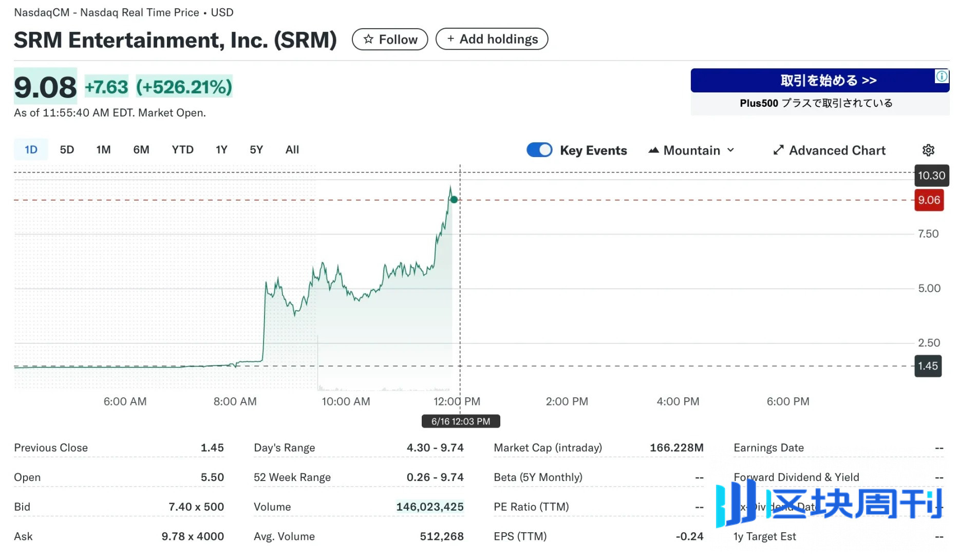Click the Previous Close value 1.45
Screen dimensions: 959x560
[212, 448]
